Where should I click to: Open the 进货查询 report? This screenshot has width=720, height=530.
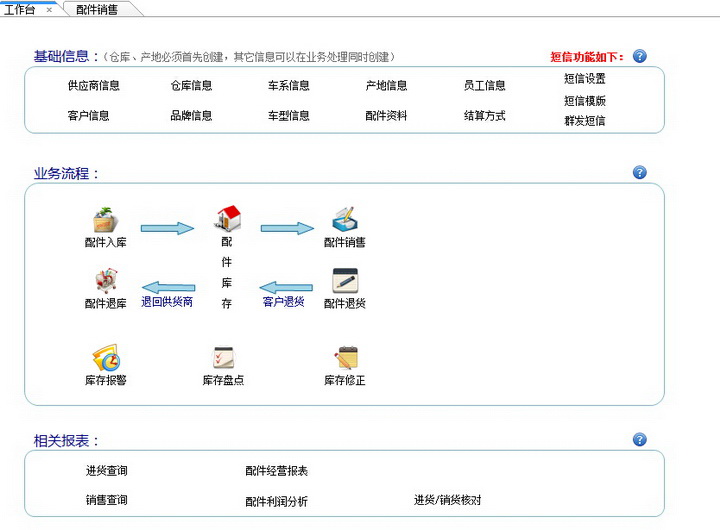(107, 470)
